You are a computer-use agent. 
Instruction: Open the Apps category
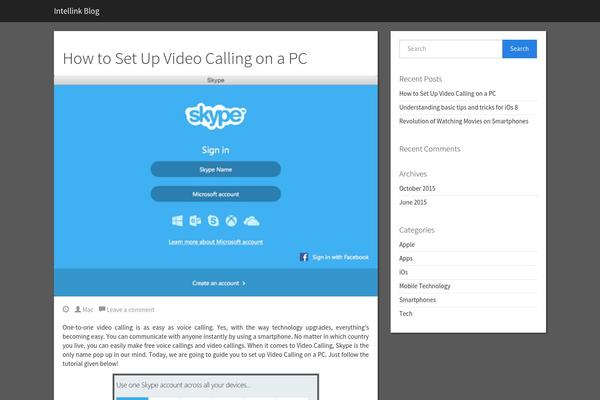click(x=406, y=258)
